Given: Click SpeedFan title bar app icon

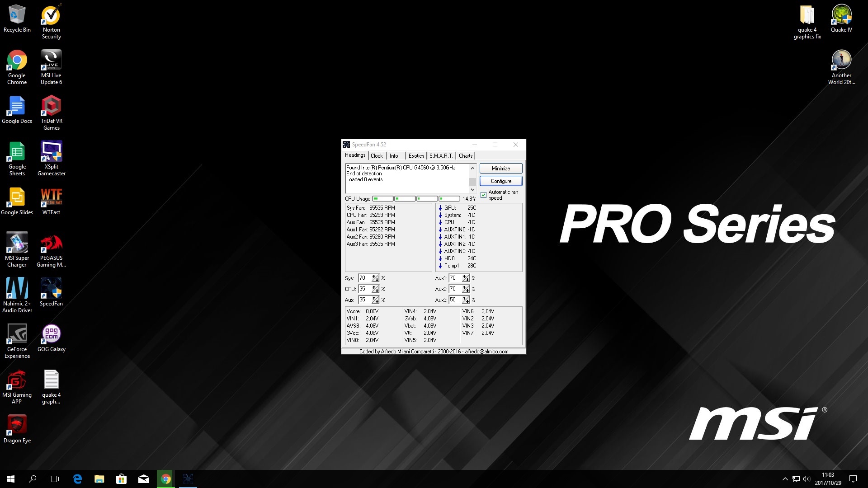Looking at the screenshot, I should click(346, 145).
